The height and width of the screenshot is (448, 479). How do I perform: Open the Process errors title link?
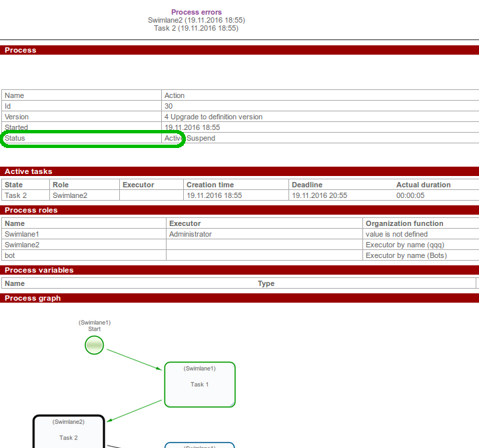click(197, 12)
